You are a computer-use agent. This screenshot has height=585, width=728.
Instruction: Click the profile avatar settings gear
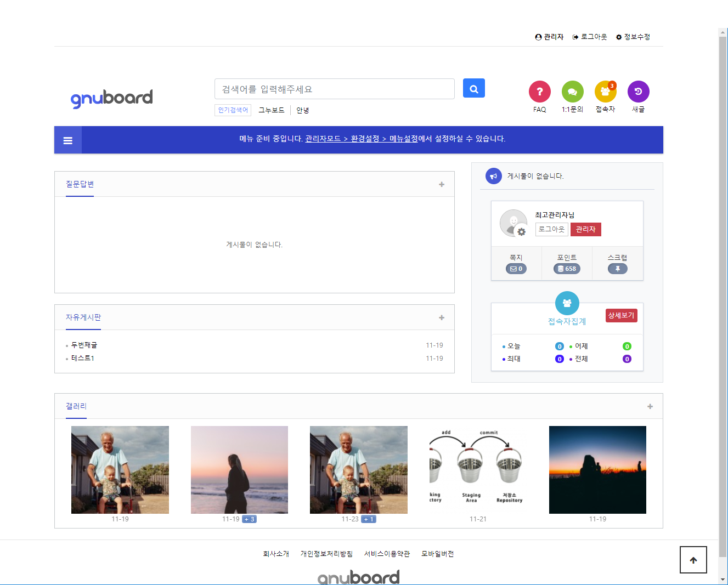coord(521,232)
